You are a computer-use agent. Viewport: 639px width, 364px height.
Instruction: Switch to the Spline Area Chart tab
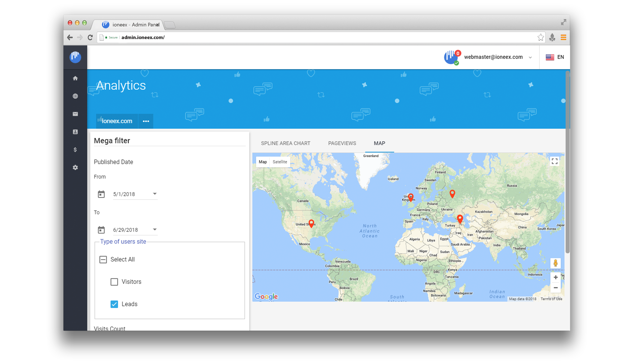tap(285, 143)
